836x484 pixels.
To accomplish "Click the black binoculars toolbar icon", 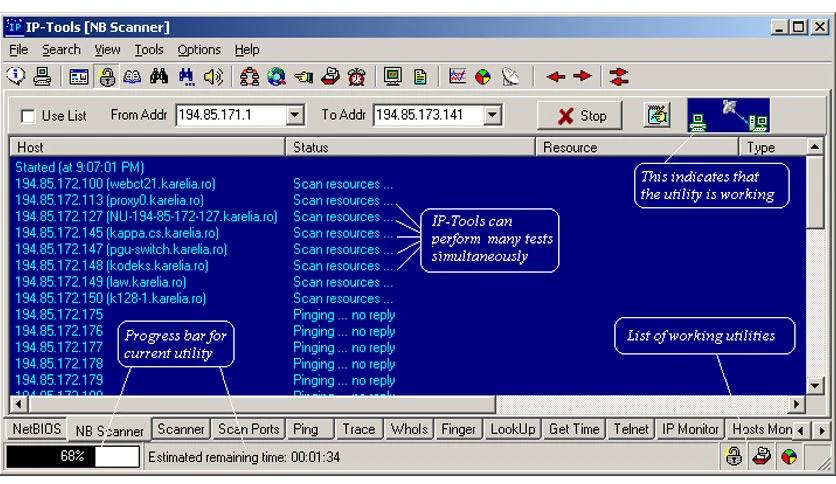I will point(159,77).
